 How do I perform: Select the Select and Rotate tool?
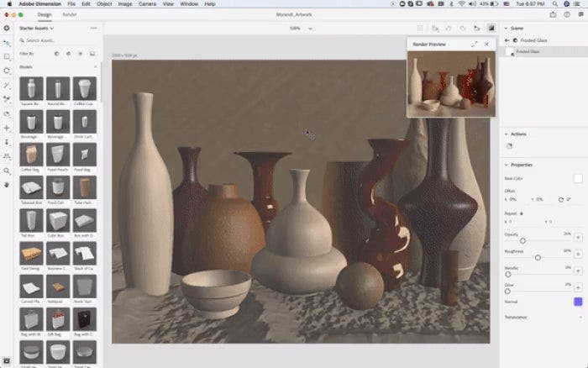click(x=7, y=71)
